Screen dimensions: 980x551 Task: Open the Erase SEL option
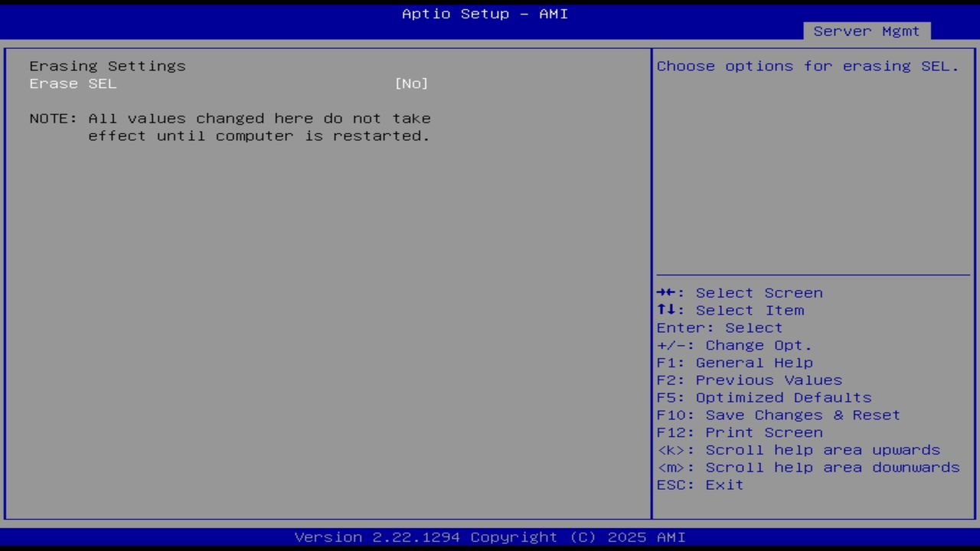(x=73, y=83)
